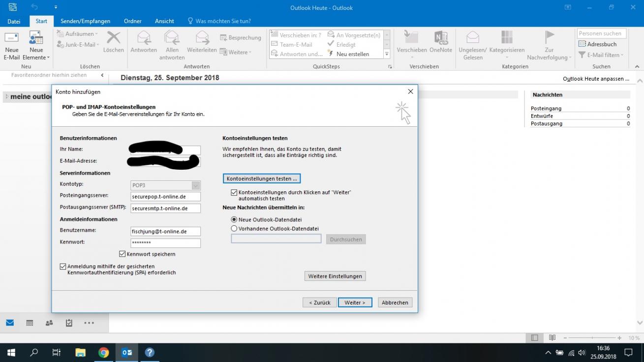
Task: Expand the Junk-E-Mail dropdown
Action: (x=98, y=45)
